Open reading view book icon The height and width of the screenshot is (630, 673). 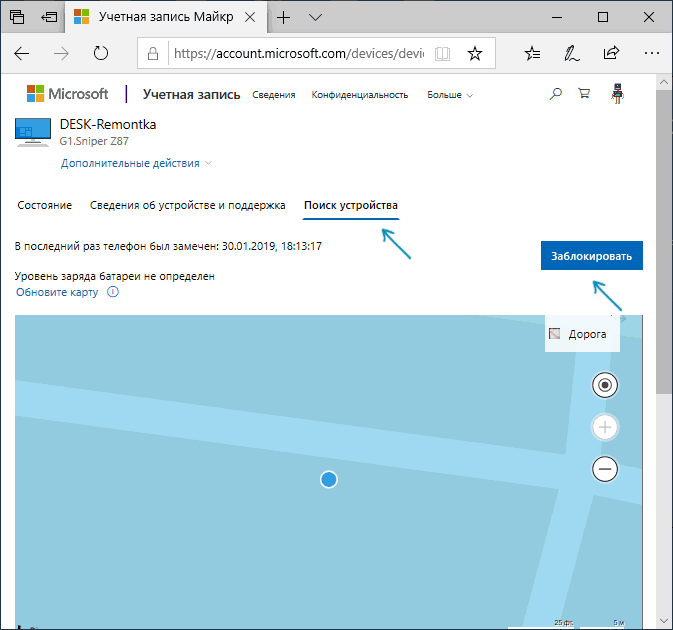(442, 54)
